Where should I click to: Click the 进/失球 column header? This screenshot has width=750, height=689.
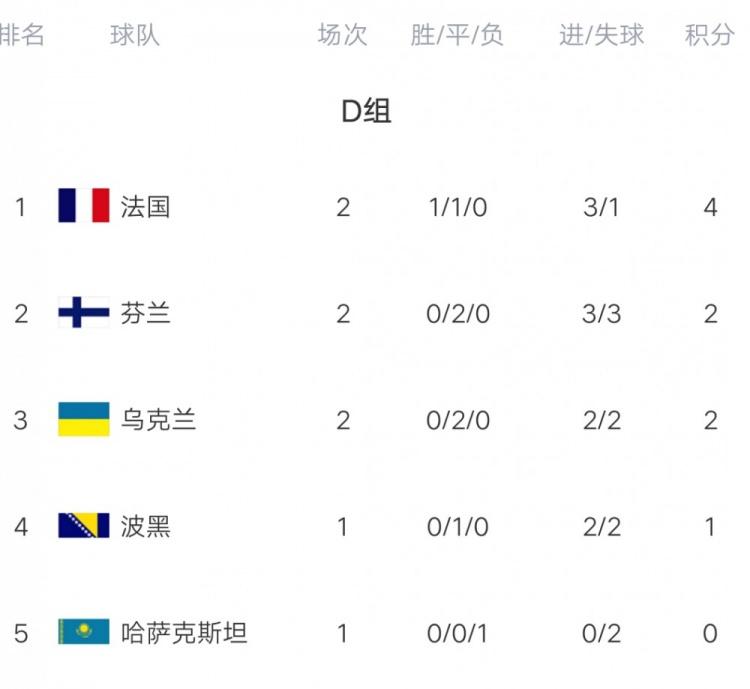601,36
